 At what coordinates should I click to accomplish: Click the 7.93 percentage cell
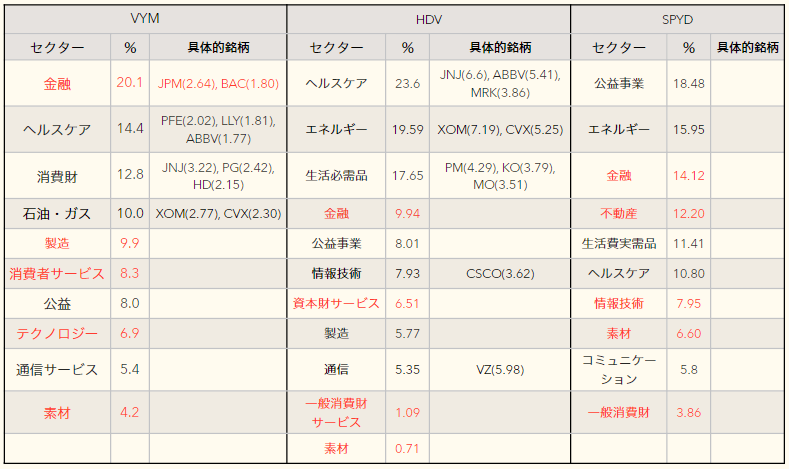point(408,274)
